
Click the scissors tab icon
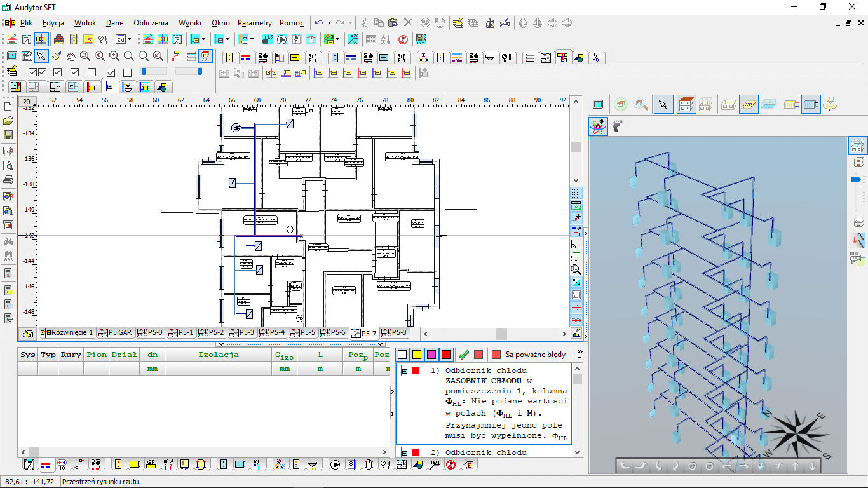coord(595,58)
